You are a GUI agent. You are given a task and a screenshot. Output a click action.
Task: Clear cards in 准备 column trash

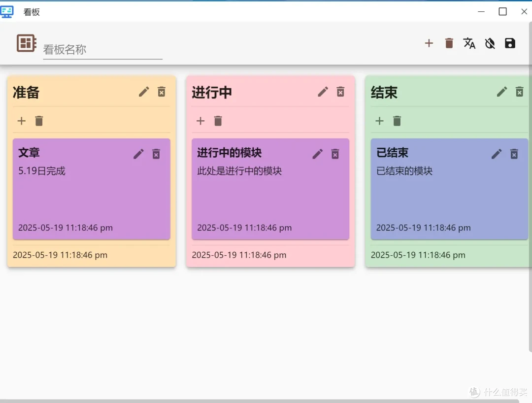(39, 121)
